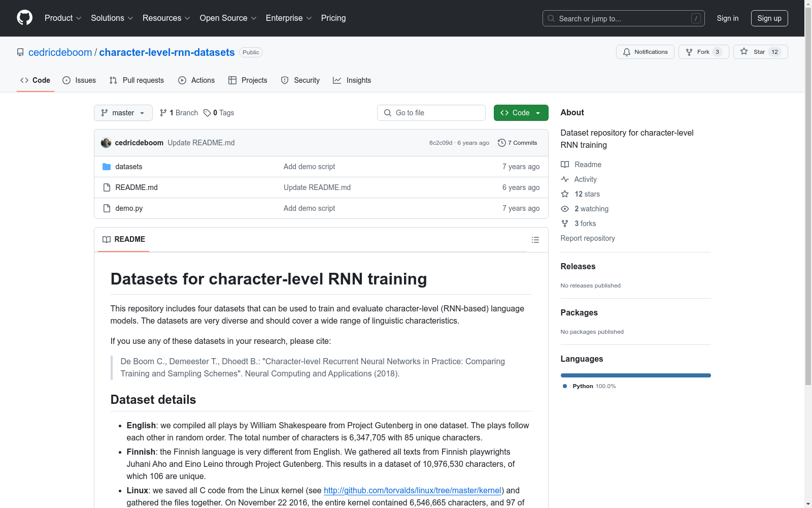Open the character-level-rnn-datasets repository link
The width and height of the screenshot is (812, 508).
pyautogui.click(x=167, y=52)
